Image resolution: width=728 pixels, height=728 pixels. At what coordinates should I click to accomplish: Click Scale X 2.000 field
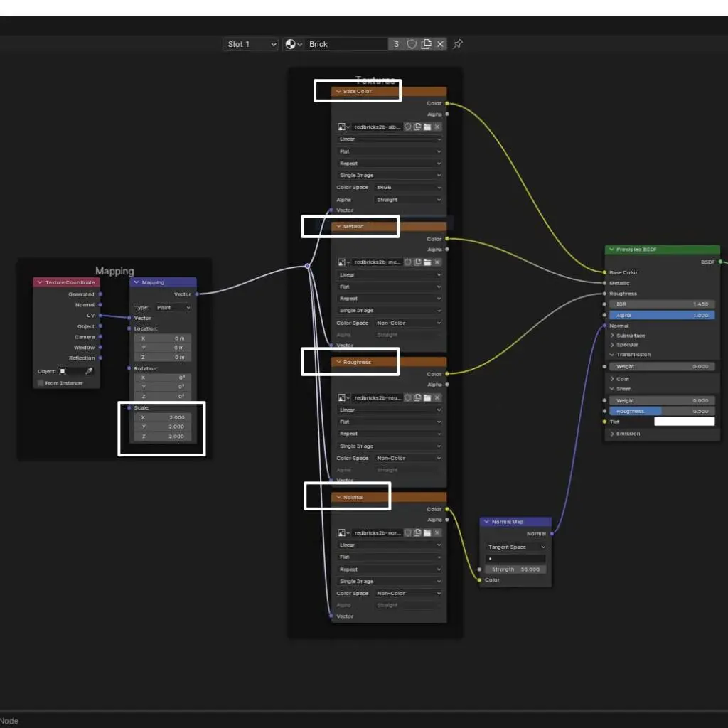[163, 417]
